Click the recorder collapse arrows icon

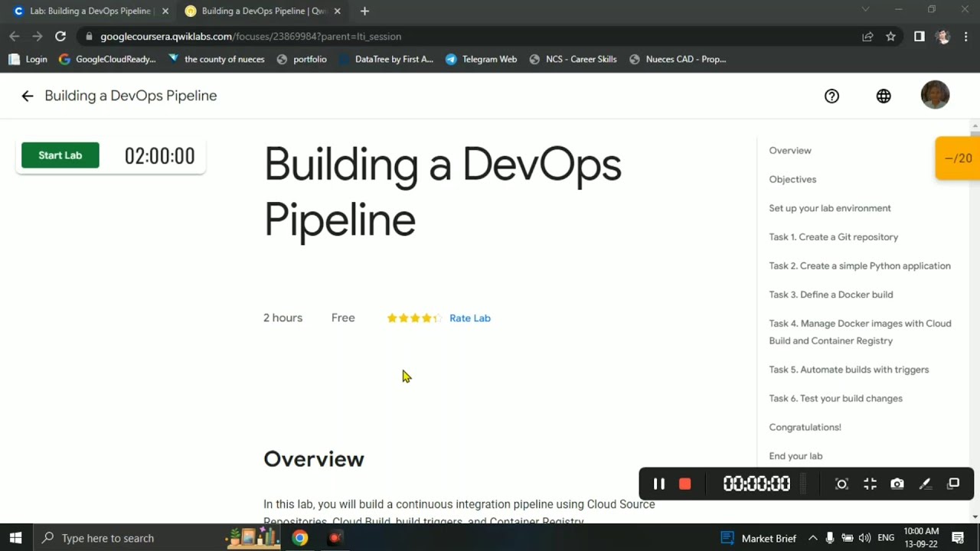[870, 484]
